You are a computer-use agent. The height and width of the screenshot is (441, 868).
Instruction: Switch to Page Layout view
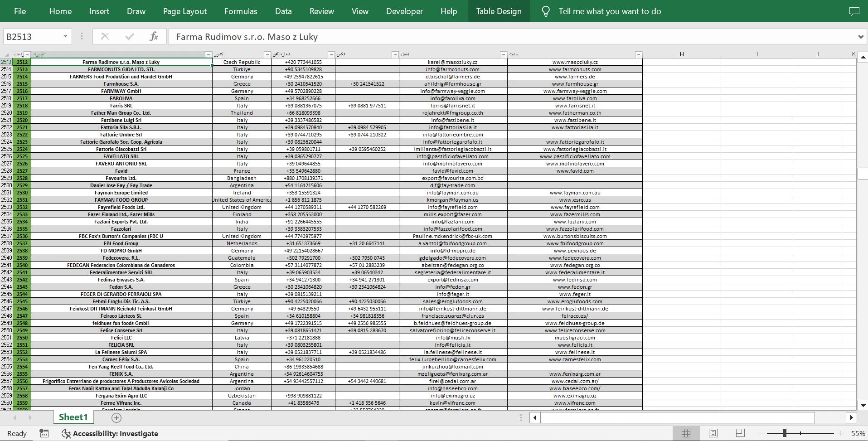pyautogui.click(x=713, y=433)
